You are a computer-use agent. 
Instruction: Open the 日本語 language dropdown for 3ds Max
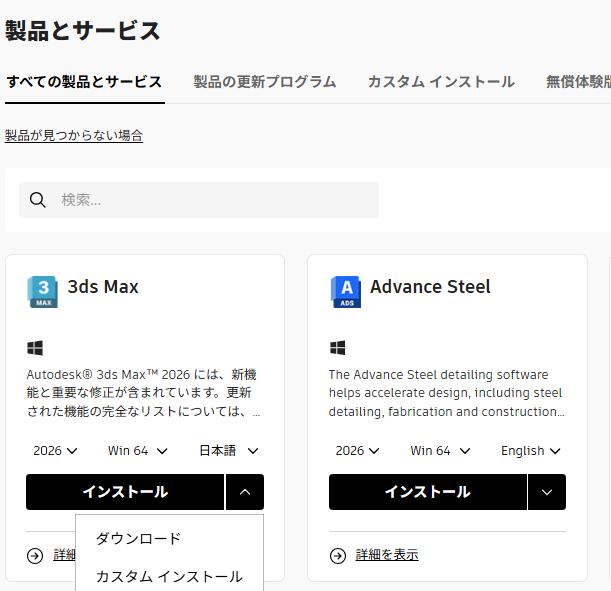tap(229, 451)
